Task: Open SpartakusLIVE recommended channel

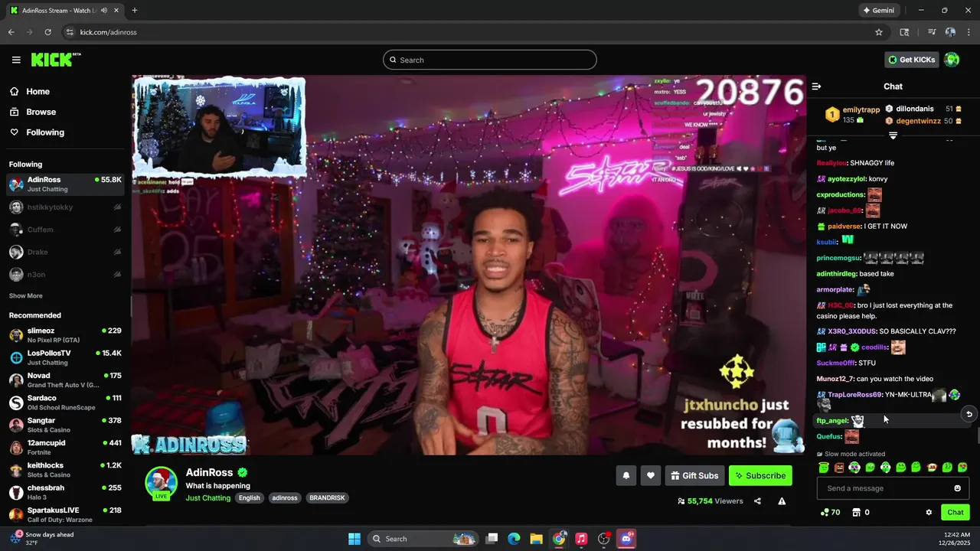Action: point(65,514)
